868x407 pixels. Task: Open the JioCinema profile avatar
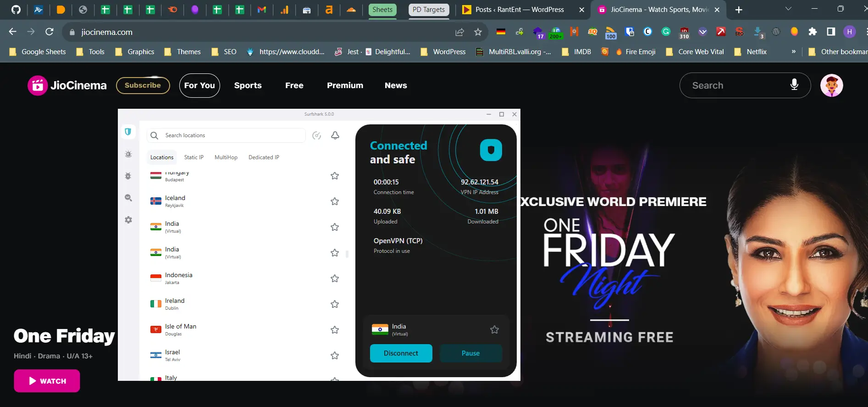coord(832,85)
